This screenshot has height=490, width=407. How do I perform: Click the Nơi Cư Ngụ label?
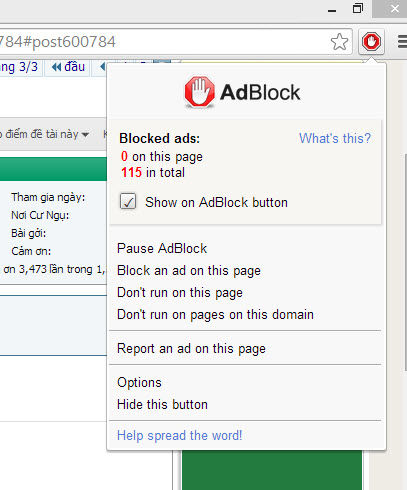[x=40, y=215]
